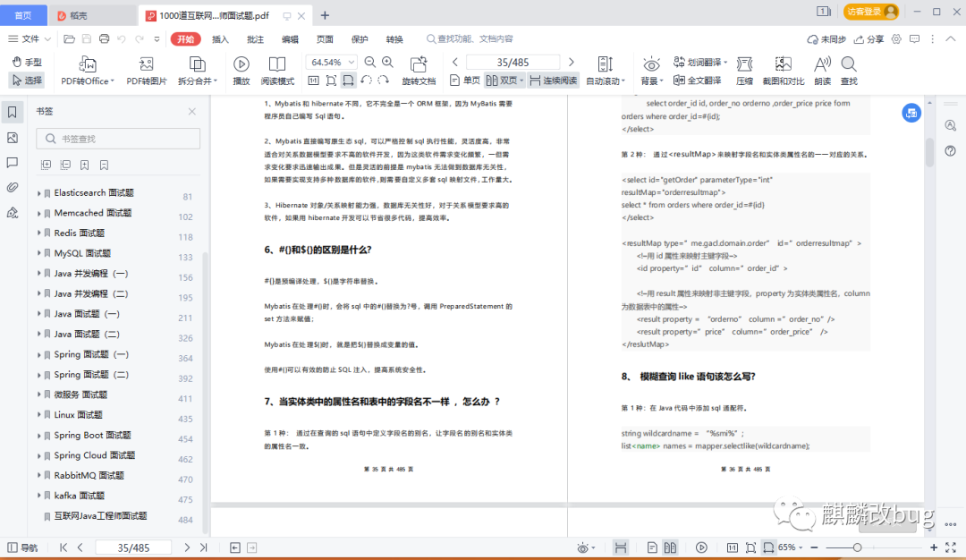This screenshot has height=560, width=966.
Task: Enter 阅读模式 reading mode
Action: 277,71
